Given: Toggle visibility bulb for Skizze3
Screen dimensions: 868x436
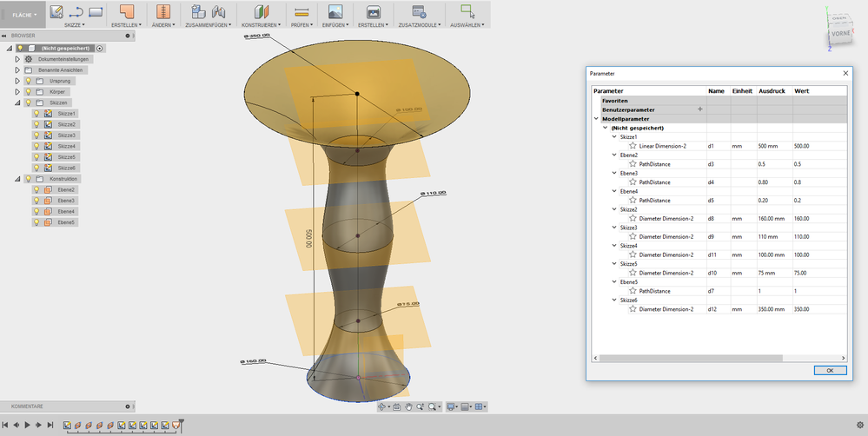Looking at the screenshot, I should click(36, 135).
